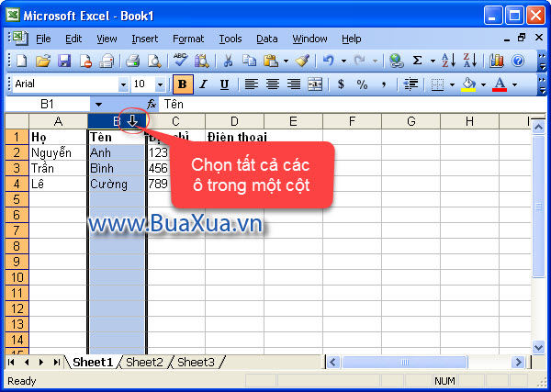551x392 pixels.
Task: Open the Arial font name dropdown
Action: pyautogui.click(x=123, y=84)
